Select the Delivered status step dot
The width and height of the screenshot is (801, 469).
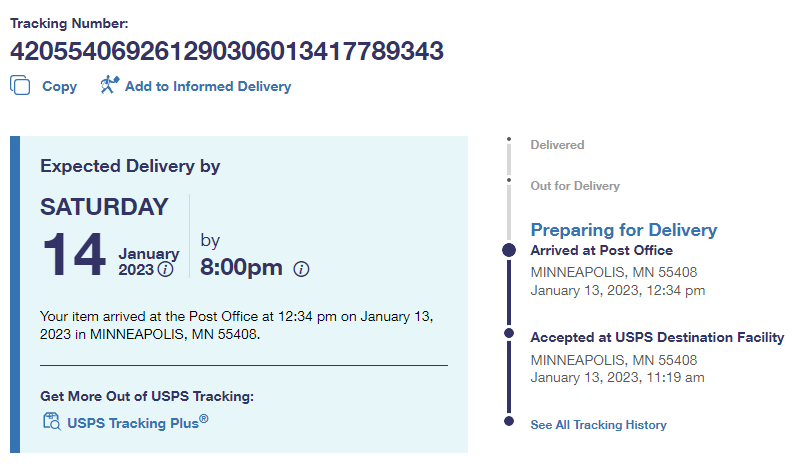click(x=509, y=140)
